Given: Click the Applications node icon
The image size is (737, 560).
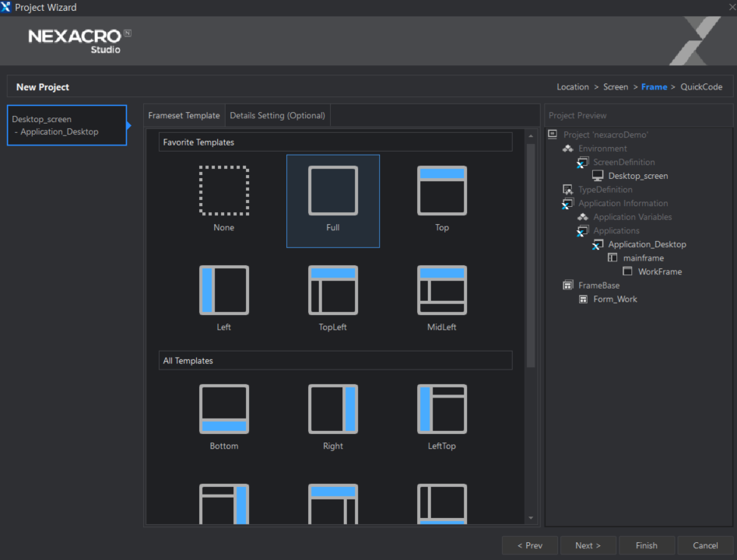Looking at the screenshot, I should click(582, 231).
